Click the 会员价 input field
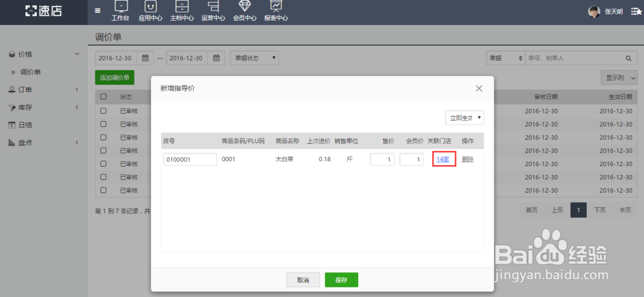The width and height of the screenshot is (644, 297). [412, 159]
